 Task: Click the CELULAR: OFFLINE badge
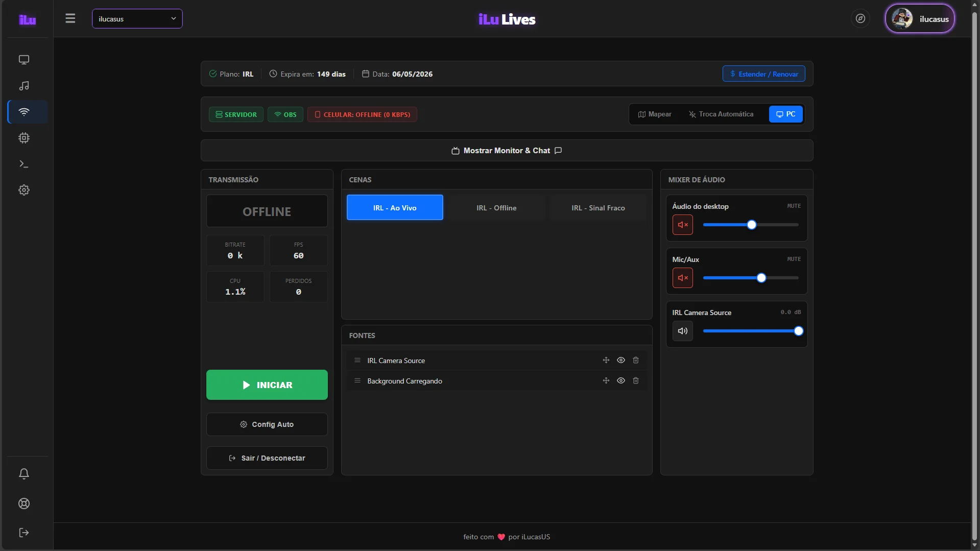point(362,114)
